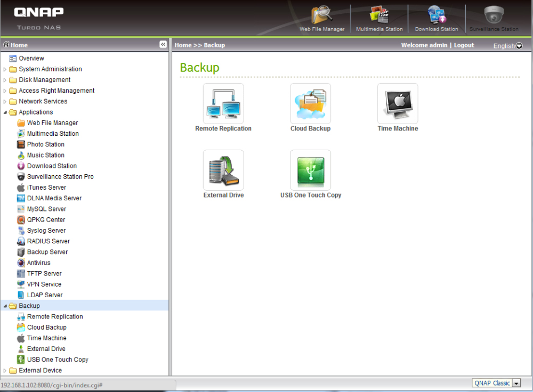Select Antivirus in the Applications list
The height and width of the screenshot is (392, 533).
[x=38, y=263]
